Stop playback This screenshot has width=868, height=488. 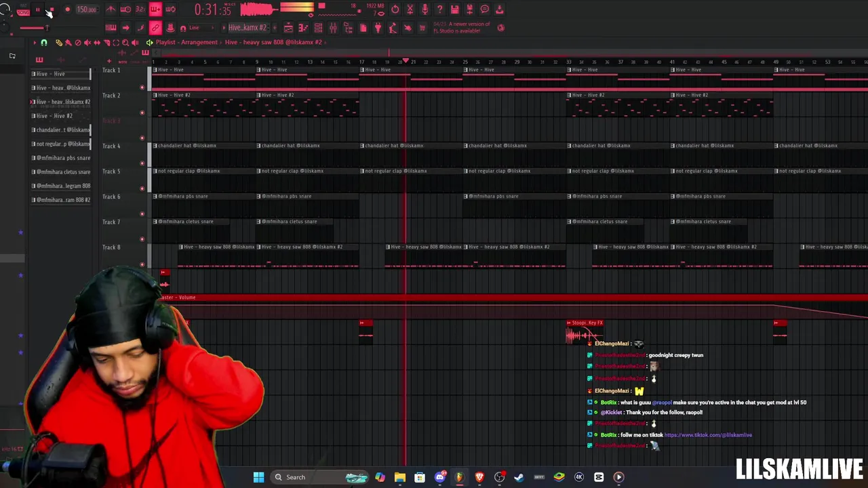(x=52, y=9)
